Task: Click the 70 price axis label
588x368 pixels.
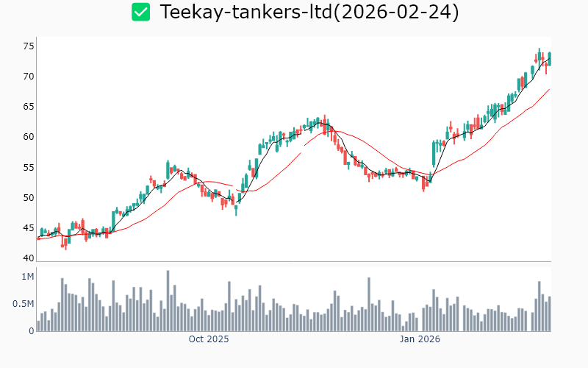Action: [49, 77]
